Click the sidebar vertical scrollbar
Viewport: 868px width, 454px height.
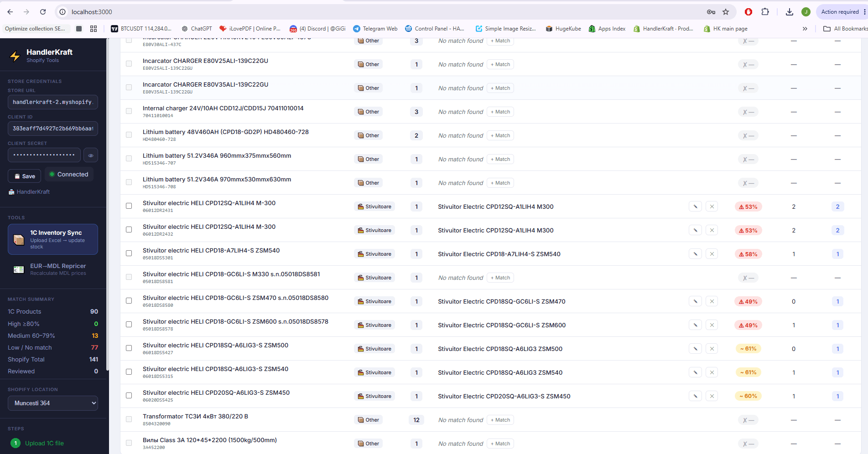pos(108,205)
